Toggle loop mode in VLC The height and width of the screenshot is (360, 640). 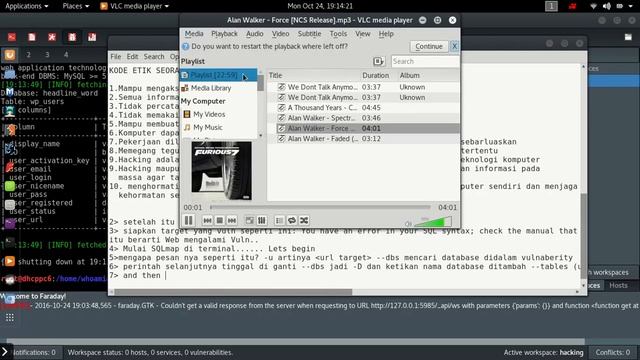291,220
